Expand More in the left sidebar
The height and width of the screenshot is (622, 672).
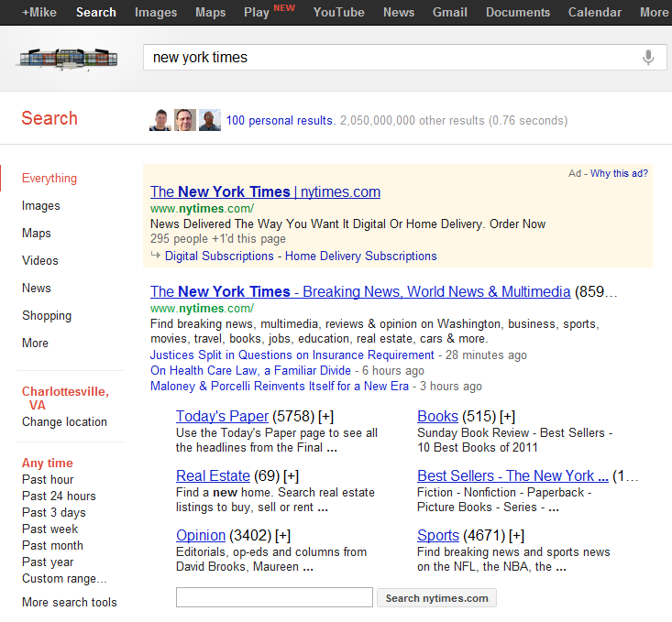(35, 344)
